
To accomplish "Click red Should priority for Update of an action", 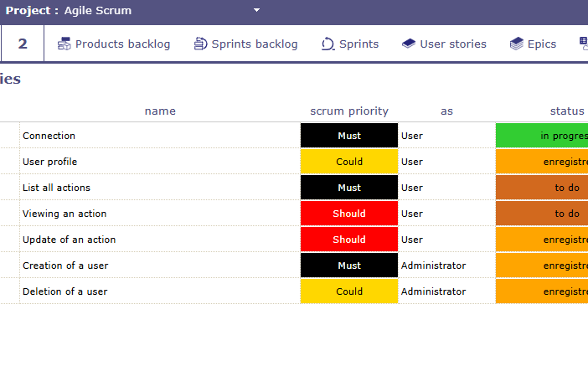I will coord(349,240).
